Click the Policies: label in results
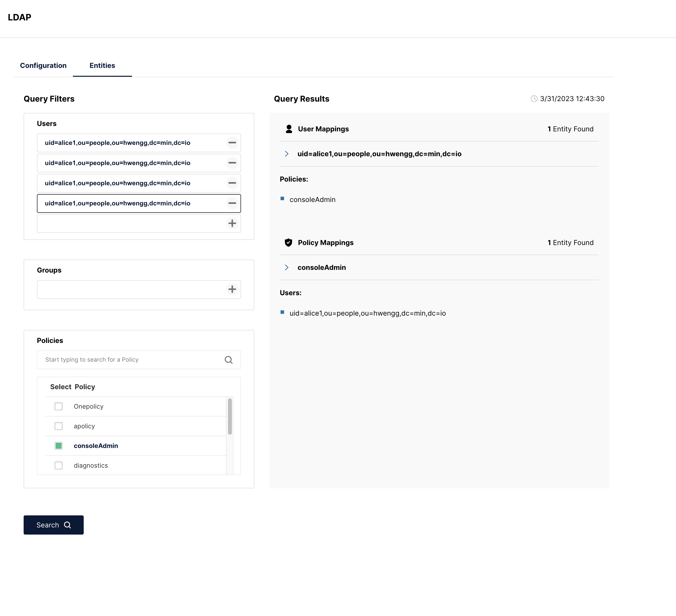Viewport: 676px width, 616px height. [294, 179]
